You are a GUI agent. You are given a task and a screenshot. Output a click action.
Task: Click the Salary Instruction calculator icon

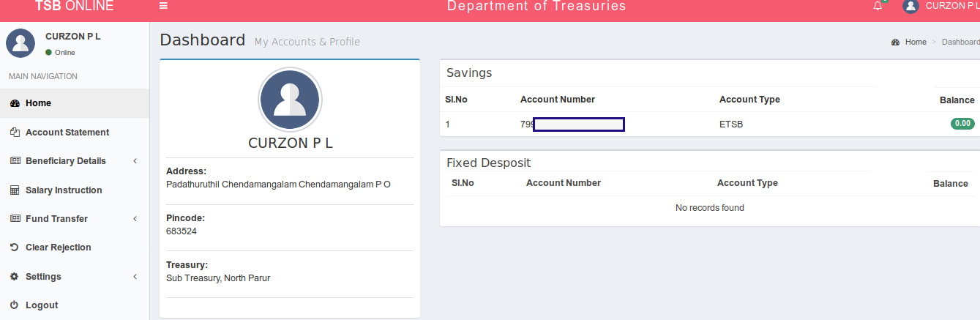(14, 190)
